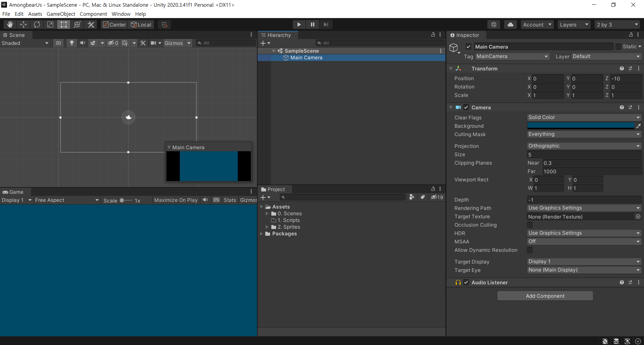Expand the Packages folder
The image size is (644, 345).
click(x=262, y=234)
